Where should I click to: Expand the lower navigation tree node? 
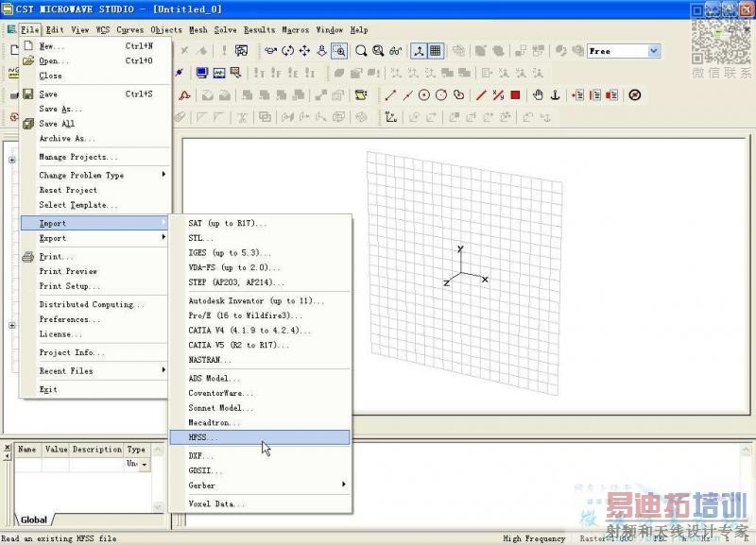point(12,326)
